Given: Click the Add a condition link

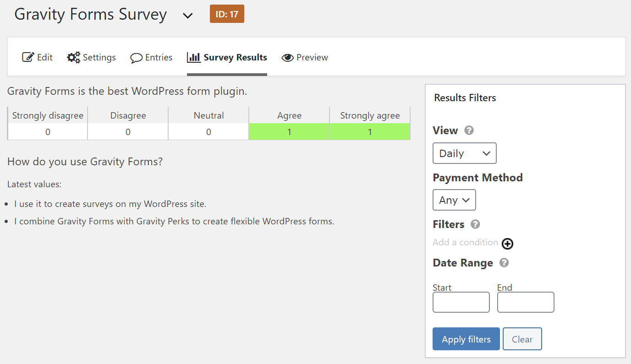Looking at the screenshot, I should [465, 242].
